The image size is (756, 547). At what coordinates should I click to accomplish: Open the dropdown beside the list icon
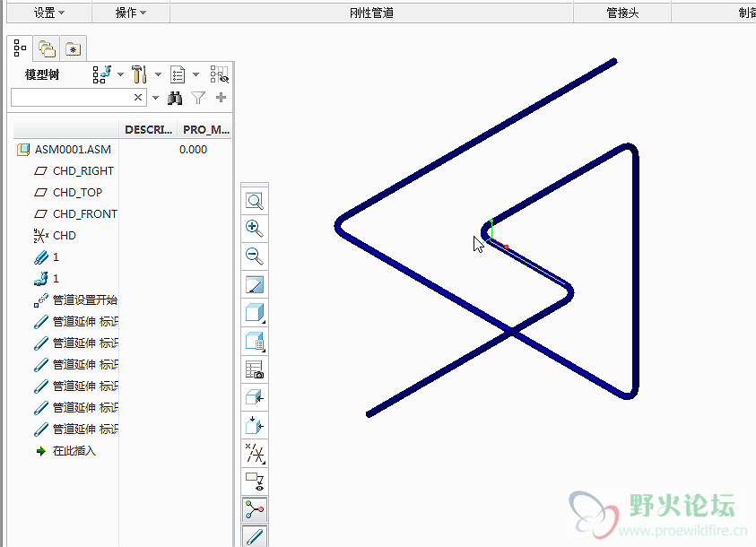click(x=196, y=74)
